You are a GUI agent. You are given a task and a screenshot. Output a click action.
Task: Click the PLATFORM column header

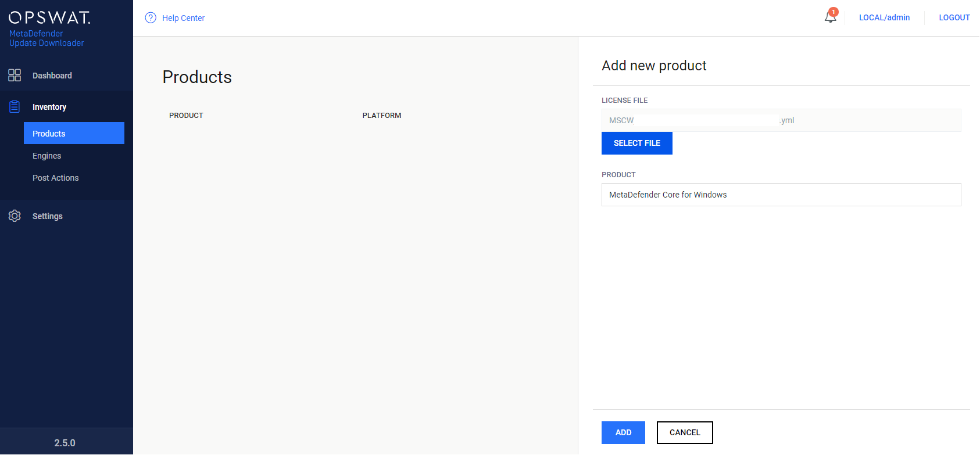point(382,116)
